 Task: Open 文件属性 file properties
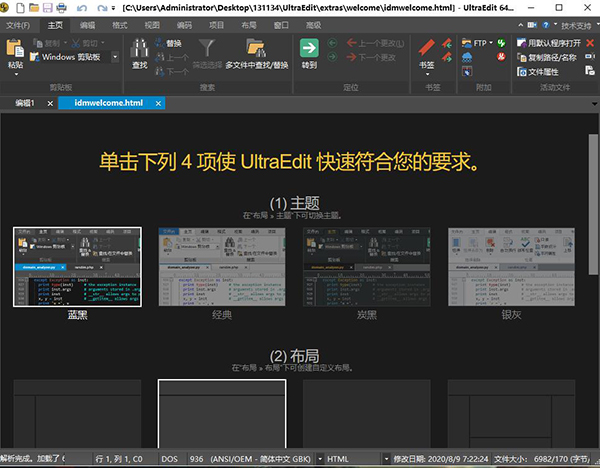tap(538, 72)
